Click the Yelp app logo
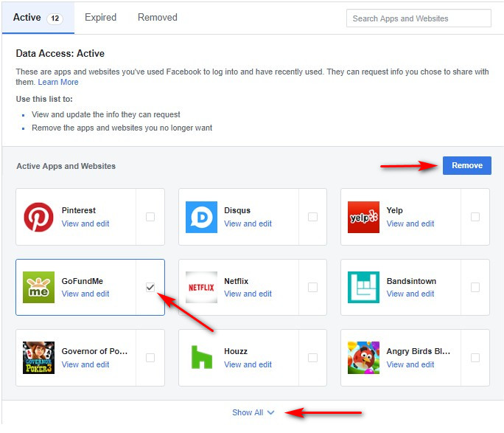The width and height of the screenshot is (504, 433). (x=363, y=217)
